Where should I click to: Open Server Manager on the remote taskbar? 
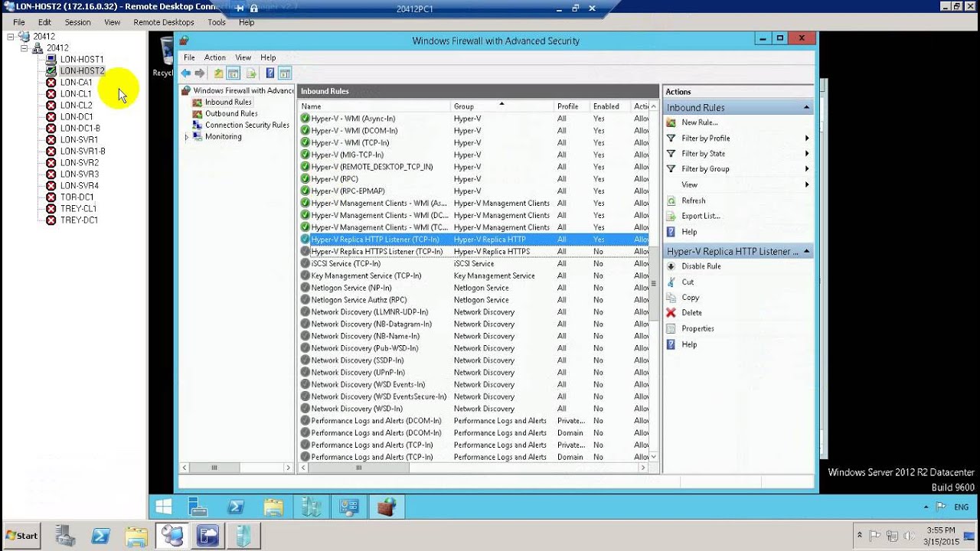point(198,507)
